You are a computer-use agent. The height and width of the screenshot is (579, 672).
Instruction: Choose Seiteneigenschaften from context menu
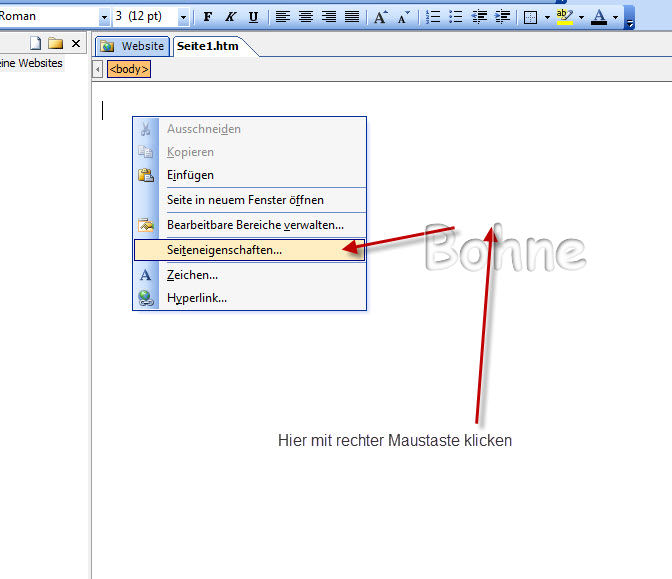(x=224, y=250)
